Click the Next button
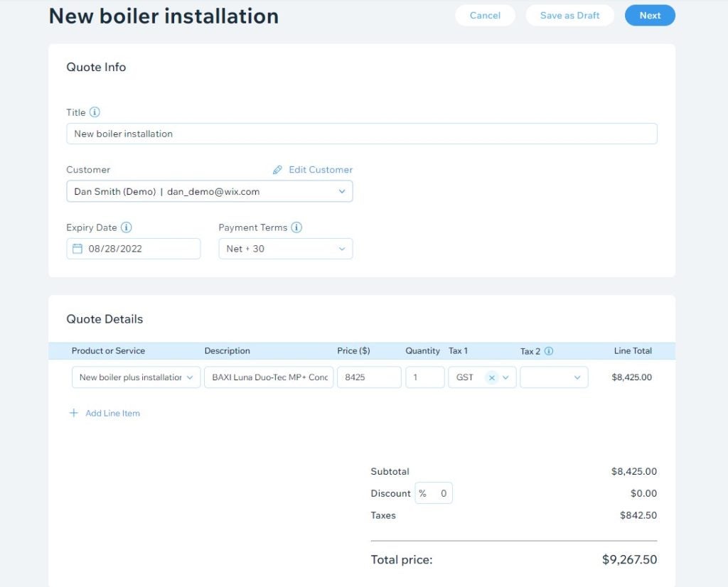This screenshot has height=587, width=728. click(649, 15)
